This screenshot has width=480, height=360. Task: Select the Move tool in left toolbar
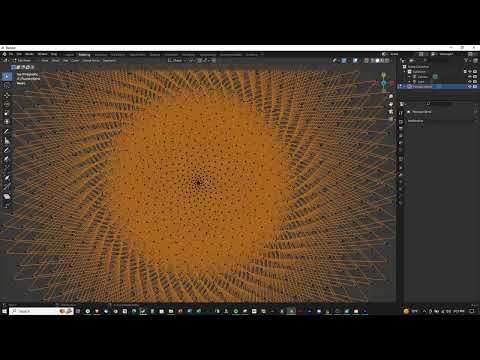(x=7, y=95)
